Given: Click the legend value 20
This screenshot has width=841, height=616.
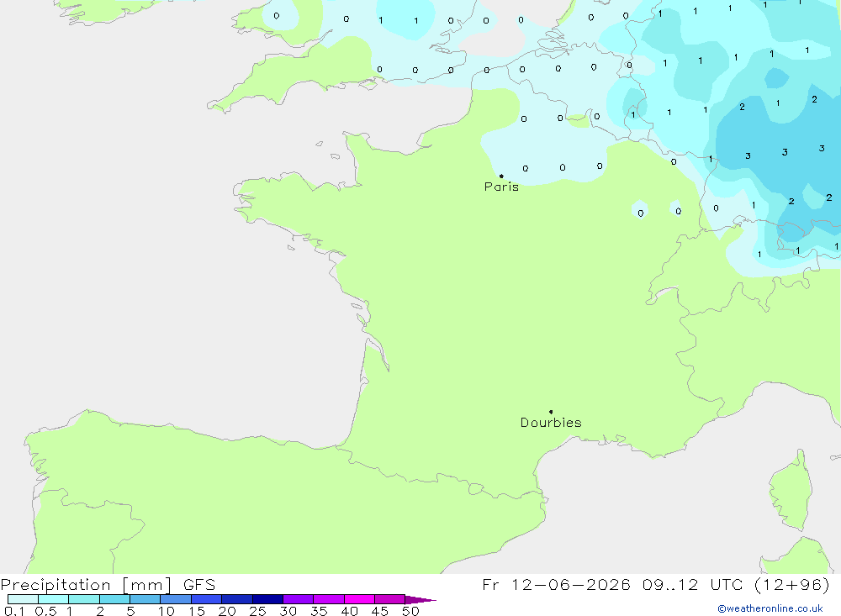Looking at the screenshot, I should 227,611.
